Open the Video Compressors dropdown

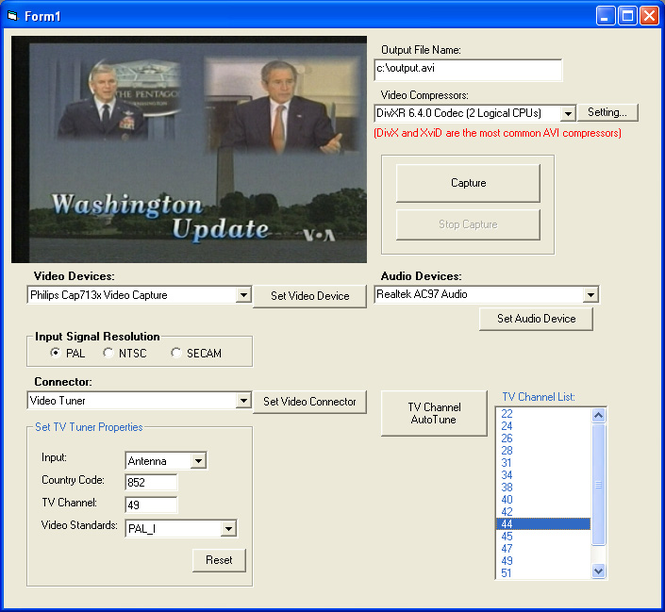[x=567, y=114]
